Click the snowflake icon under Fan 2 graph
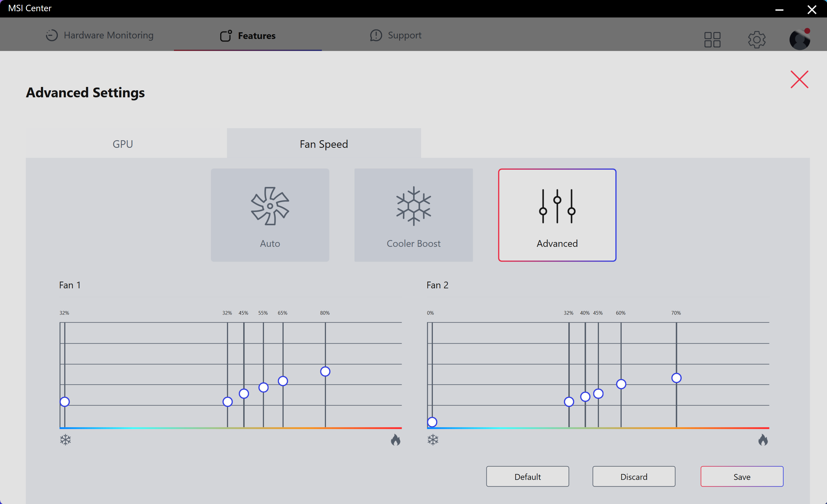 tap(433, 439)
